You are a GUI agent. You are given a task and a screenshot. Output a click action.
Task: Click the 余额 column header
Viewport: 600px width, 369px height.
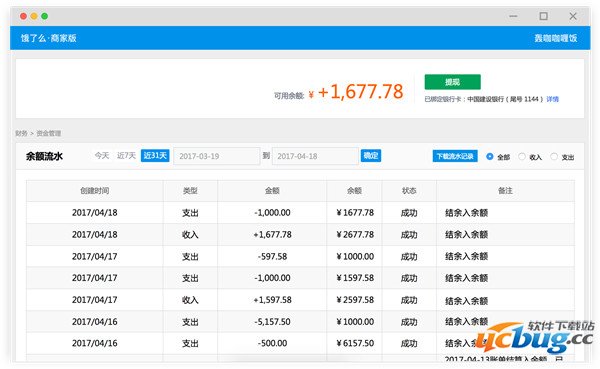pyautogui.click(x=354, y=191)
